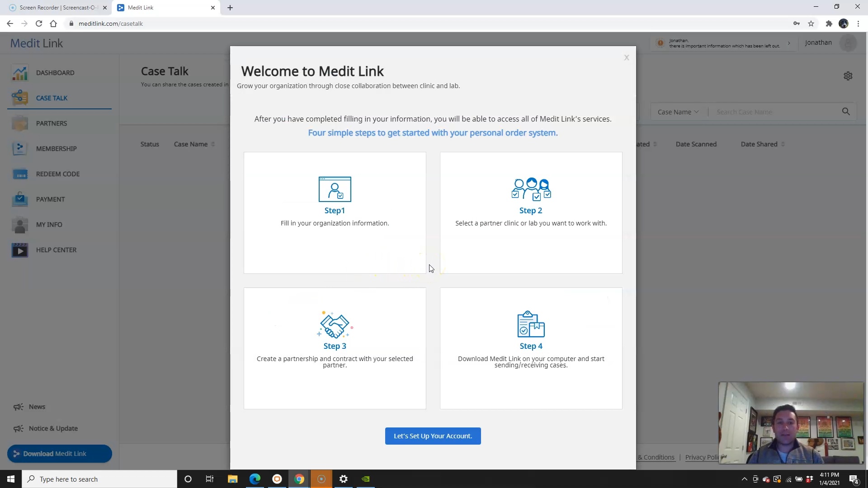The width and height of the screenshot is (868, 488).
Task: Click the Windows taskbar search box
Action: [99, 479]
